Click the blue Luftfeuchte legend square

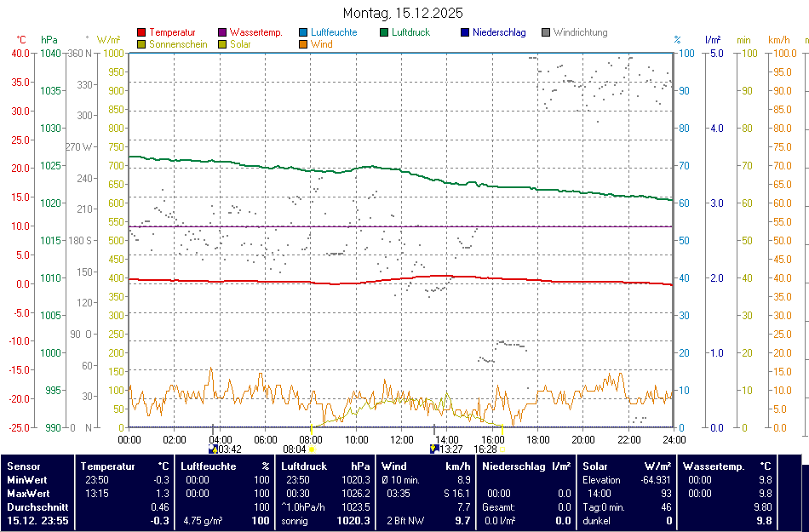point(304,33)
